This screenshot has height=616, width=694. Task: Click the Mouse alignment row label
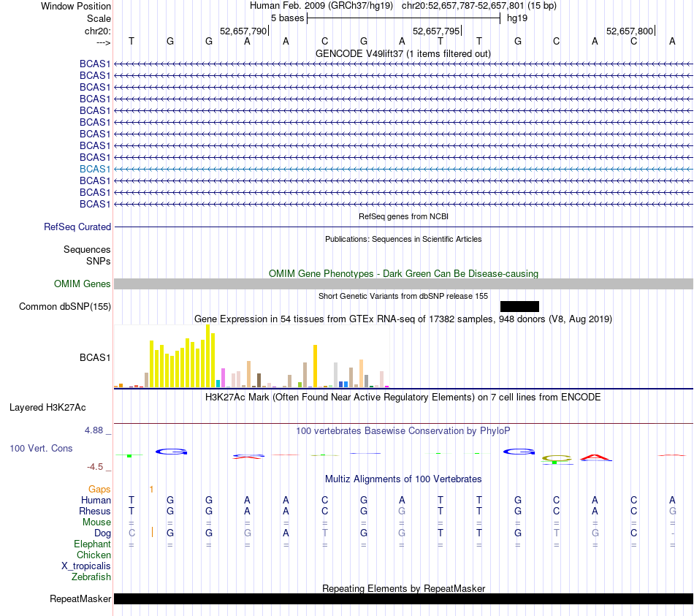click(96, 522)
